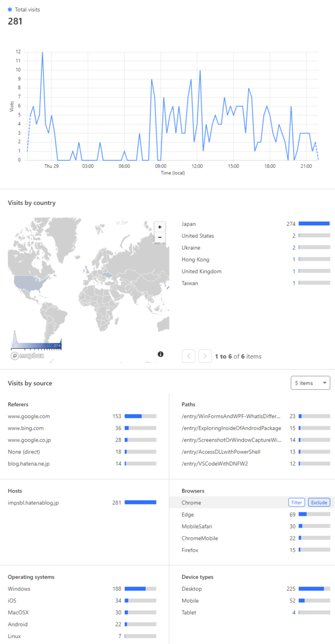Select the Japan country row
The image size is (335, 644).
click(x=256, y=224)
